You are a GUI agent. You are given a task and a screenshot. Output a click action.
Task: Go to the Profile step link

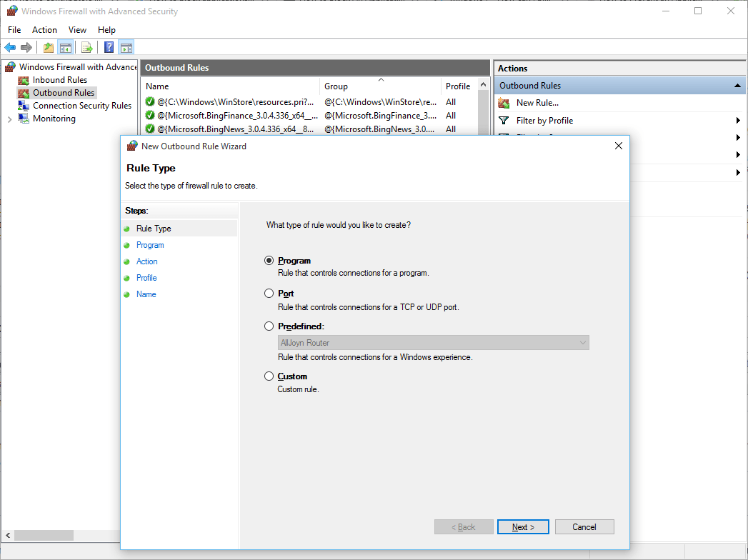[146, 278]
